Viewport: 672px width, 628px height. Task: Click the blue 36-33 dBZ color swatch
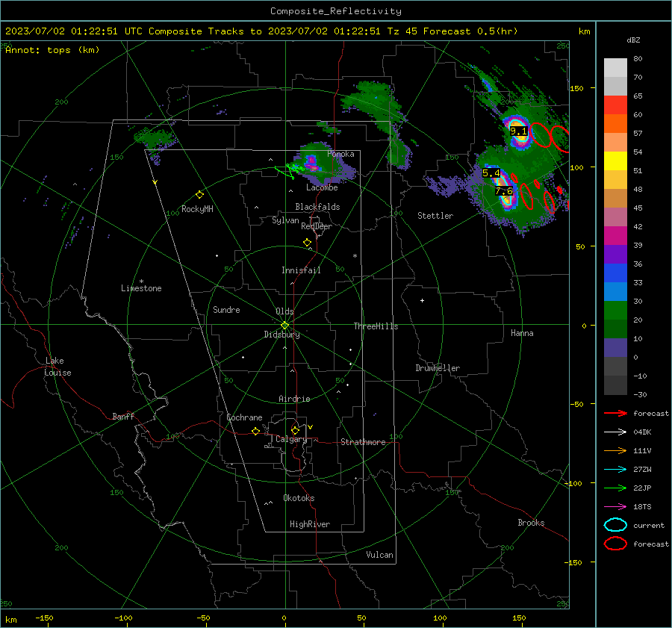point(615,273)
